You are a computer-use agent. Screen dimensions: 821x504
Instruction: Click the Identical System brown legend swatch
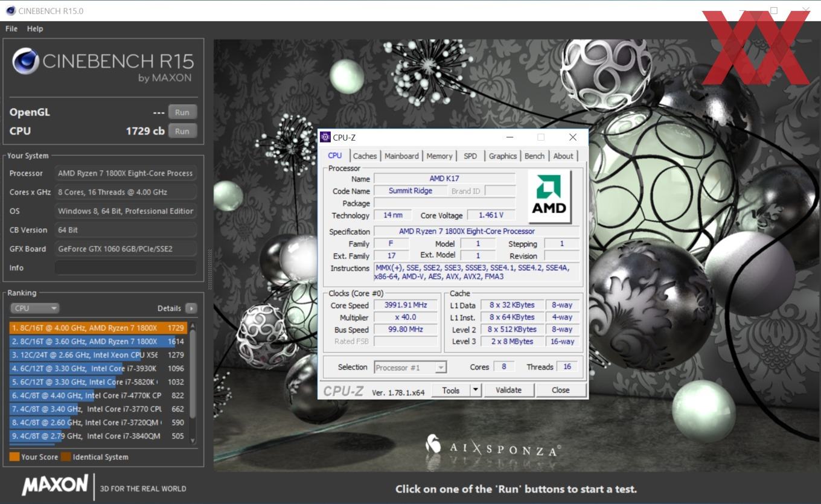[66, 457]
